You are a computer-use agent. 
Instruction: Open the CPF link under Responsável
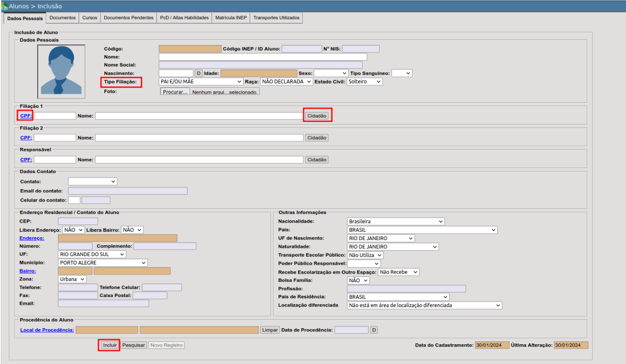pyautogui.click(x=26, y=160)
